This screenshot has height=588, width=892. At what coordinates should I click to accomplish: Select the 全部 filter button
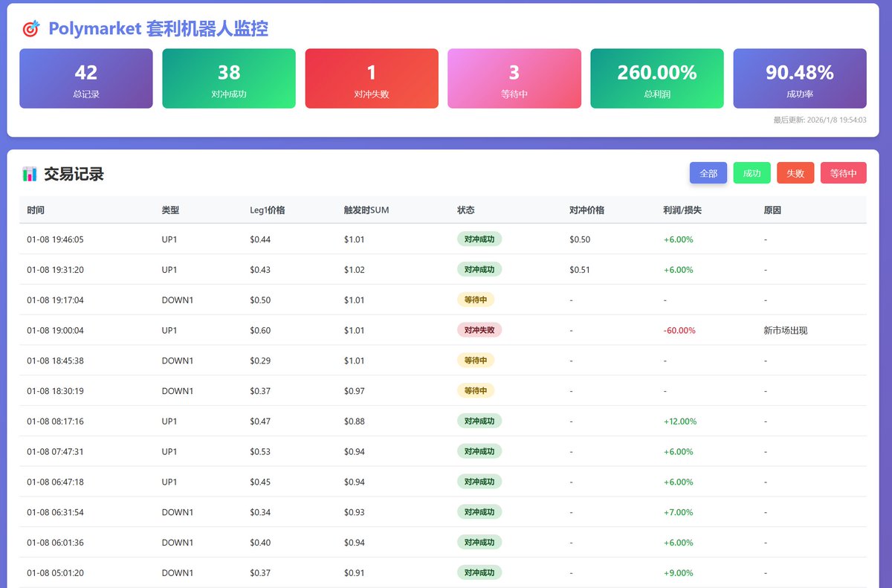click(708, 173)
